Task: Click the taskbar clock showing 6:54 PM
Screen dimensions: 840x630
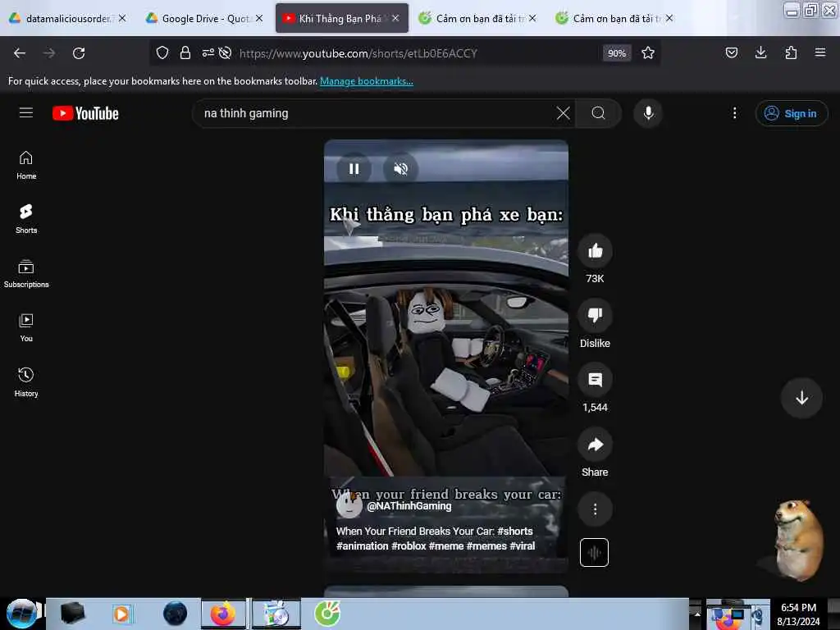Action: 798,614
